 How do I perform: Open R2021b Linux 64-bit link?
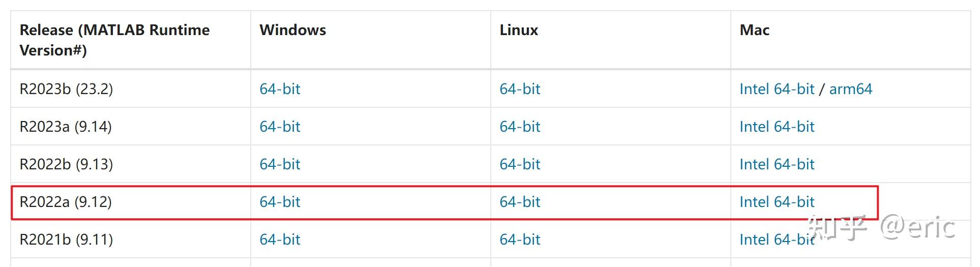coord(520,240)
